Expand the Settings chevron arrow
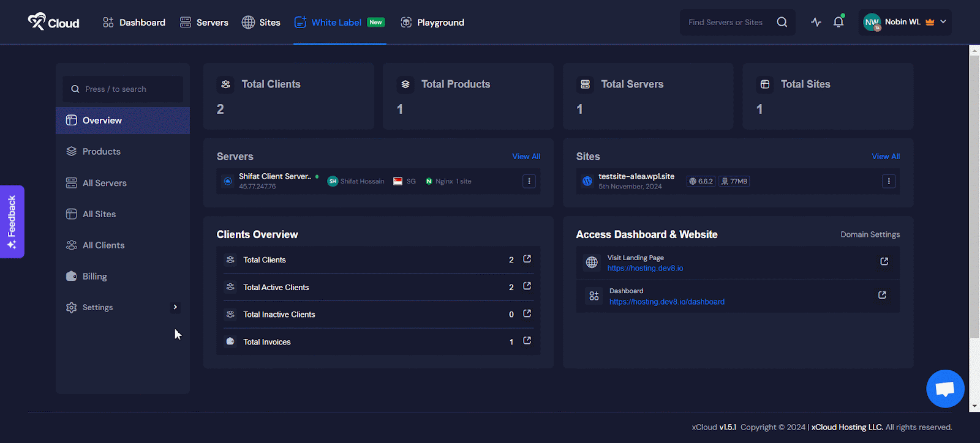Viewport: 980px width, 443px height. (175, 307)
